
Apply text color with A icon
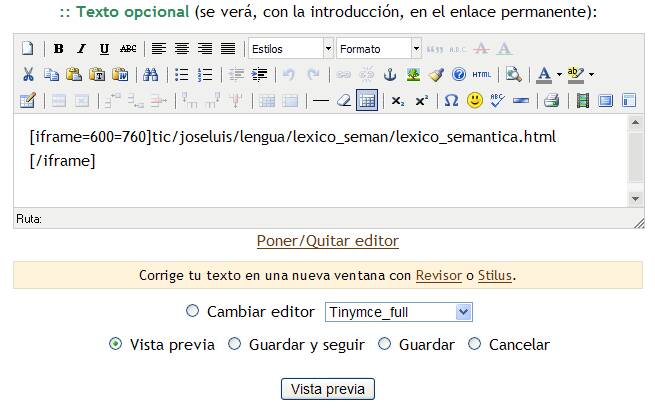click(544, 75)
